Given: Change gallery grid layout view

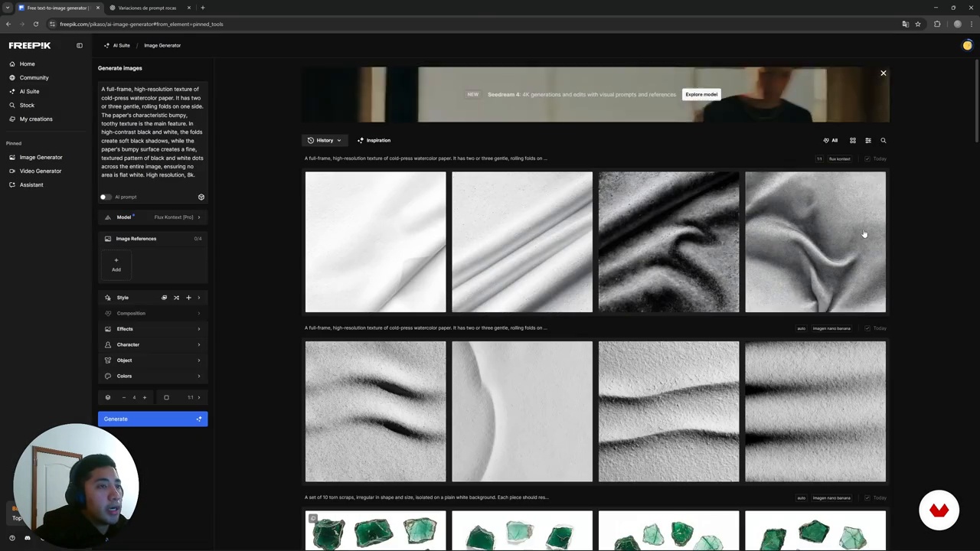Looking at the screenshot, I should [x=853, y=140].
